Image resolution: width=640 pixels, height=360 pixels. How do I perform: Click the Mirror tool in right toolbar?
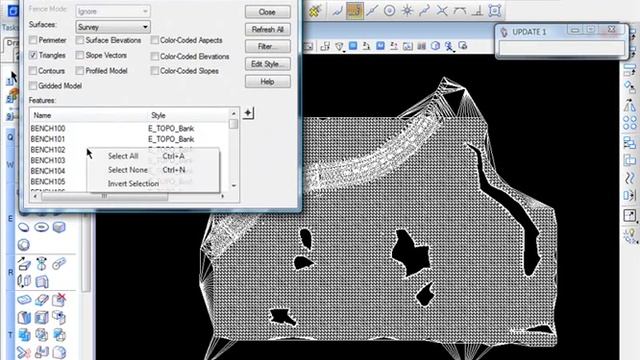[x=630, y=106]
